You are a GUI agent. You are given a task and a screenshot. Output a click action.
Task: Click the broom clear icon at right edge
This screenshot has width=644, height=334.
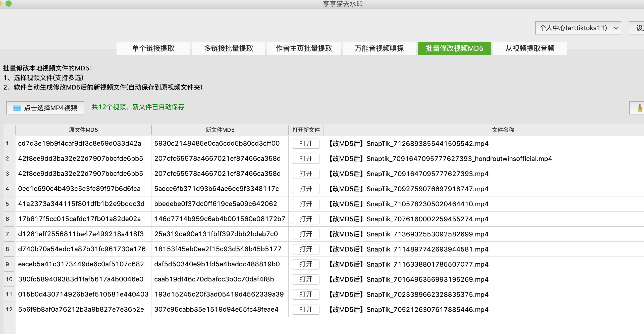pos(639,108)
